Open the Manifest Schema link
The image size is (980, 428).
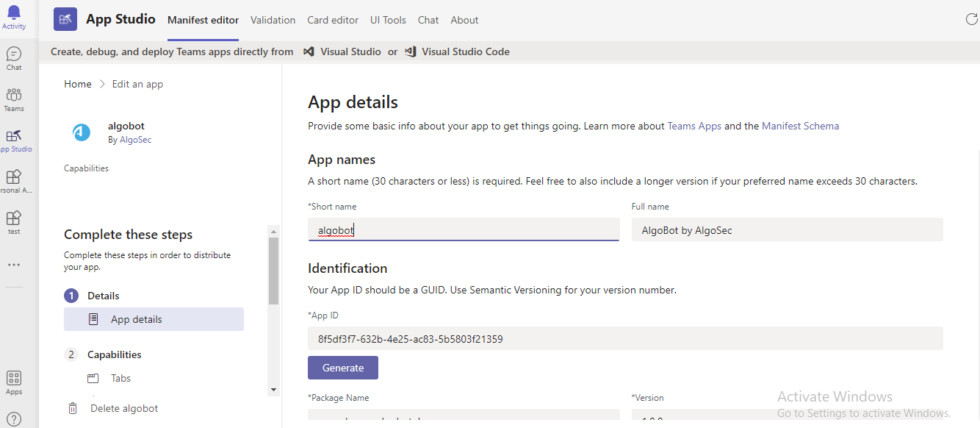(x=800, y=126)
